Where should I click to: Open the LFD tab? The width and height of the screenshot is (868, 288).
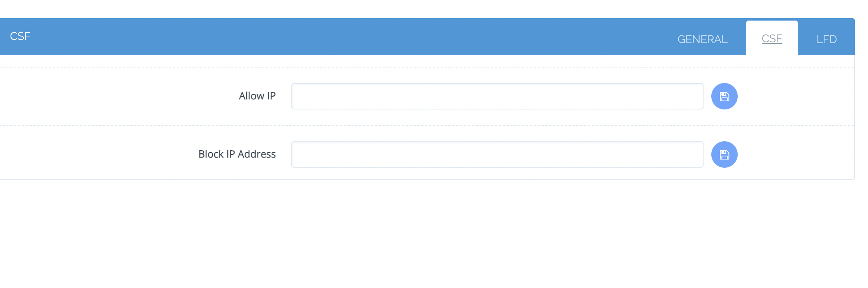click(826, 39)
